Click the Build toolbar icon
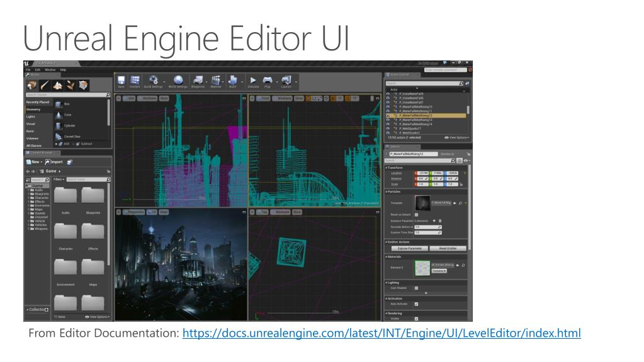The width and height of the screenshot is (644, 362). tap(232, 81)
